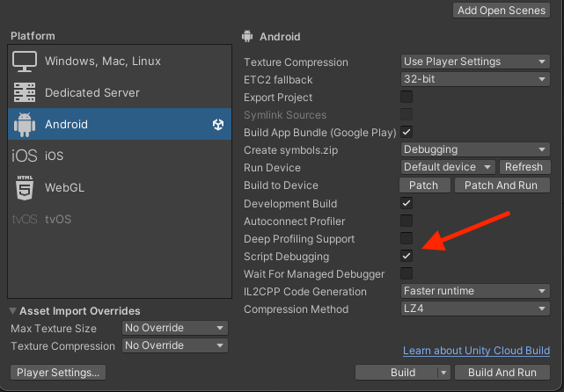The image size is (564, 392).
Task: Select Windows, Mac, Linux platform
Action: pyautogui.click(x=120, y=61)
